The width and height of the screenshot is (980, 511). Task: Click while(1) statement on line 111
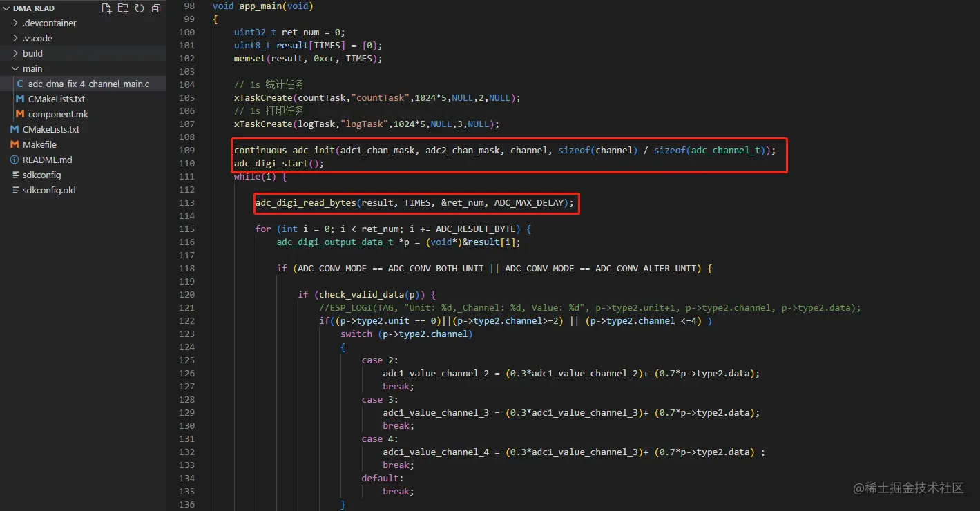click(x=260, y=176)
